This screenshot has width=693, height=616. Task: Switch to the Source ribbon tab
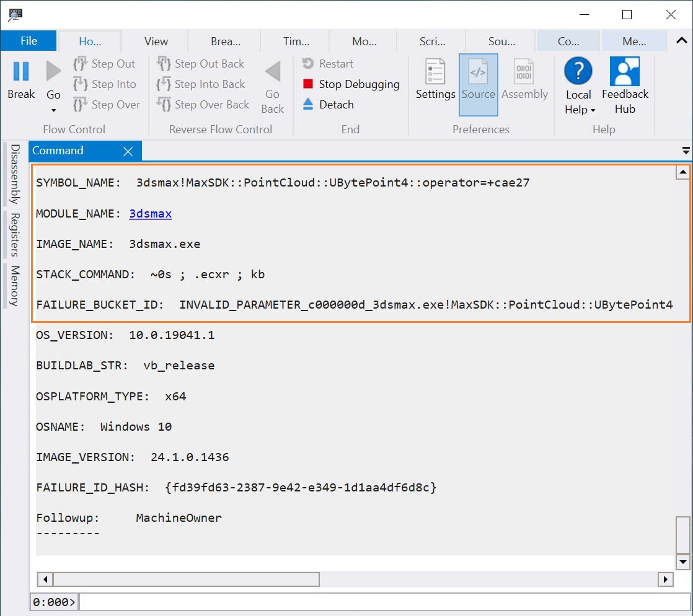click(501, 42)
